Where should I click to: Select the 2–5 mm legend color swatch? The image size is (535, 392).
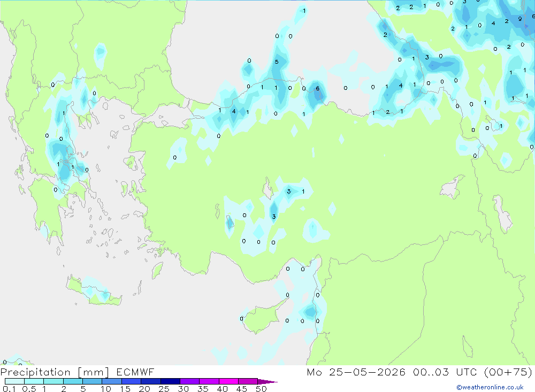(73, 381)
